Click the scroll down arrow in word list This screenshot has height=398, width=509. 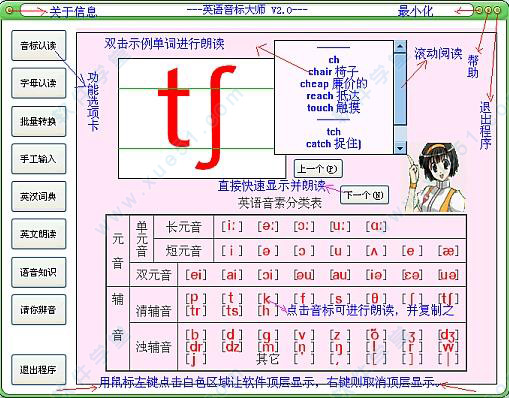coord(400,148)
